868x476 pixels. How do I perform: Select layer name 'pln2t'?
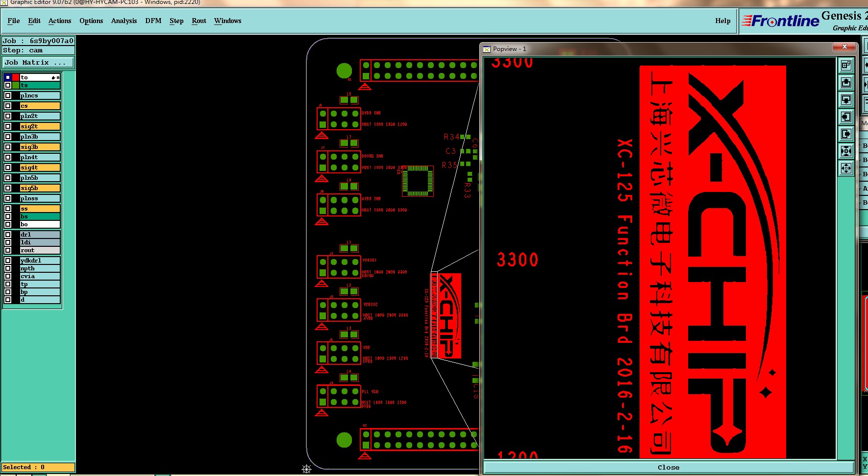(40, 116)
